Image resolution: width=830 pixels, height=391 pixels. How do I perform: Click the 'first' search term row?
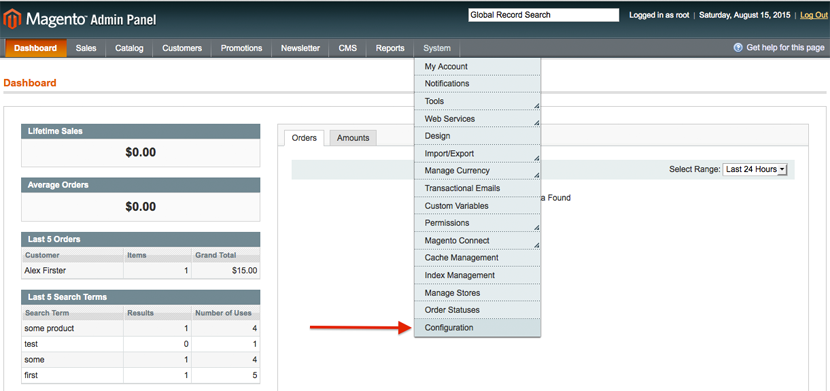[x=141, y=375]
